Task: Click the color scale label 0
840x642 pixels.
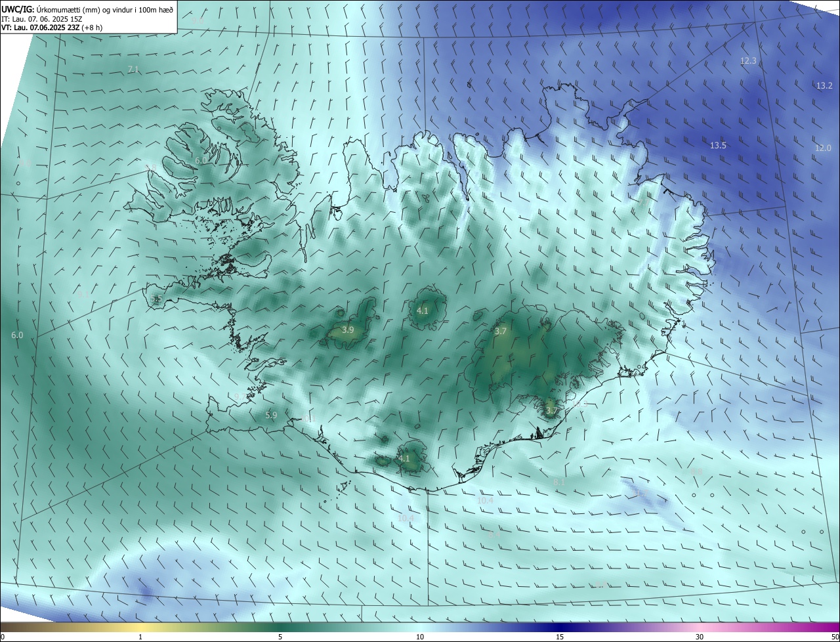Action: tap(3, 637)
